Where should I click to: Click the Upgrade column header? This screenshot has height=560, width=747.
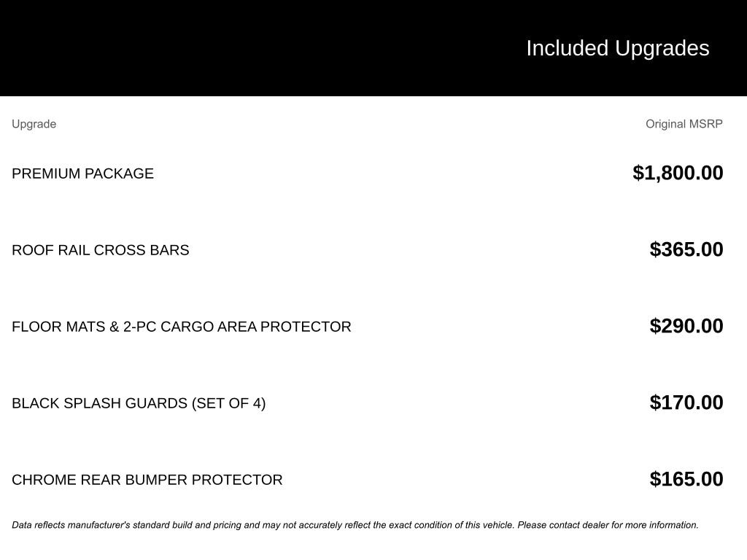pos(34,124)
